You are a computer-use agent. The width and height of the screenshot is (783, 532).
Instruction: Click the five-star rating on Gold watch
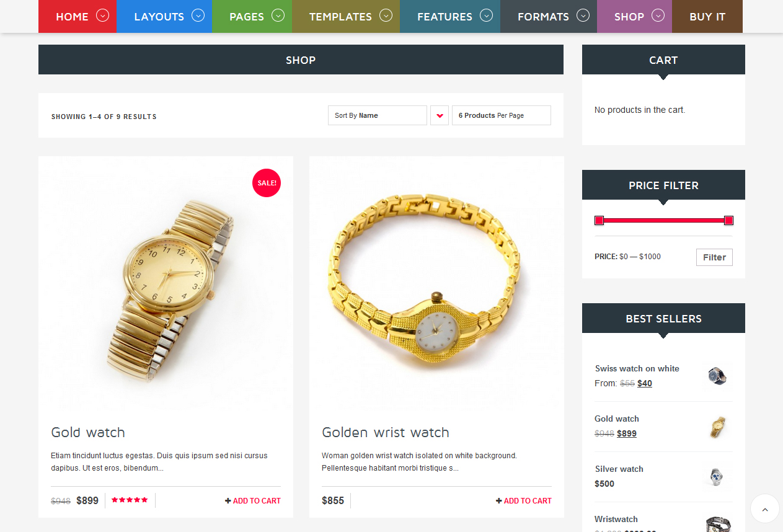pos(130,500)
